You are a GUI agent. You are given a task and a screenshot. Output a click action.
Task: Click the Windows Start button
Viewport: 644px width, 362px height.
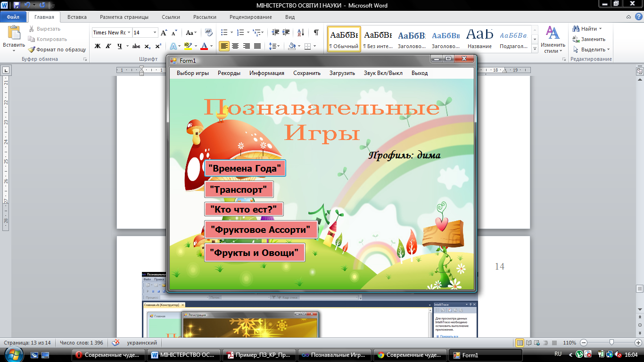pyautogui.click(x=13, y=354)
